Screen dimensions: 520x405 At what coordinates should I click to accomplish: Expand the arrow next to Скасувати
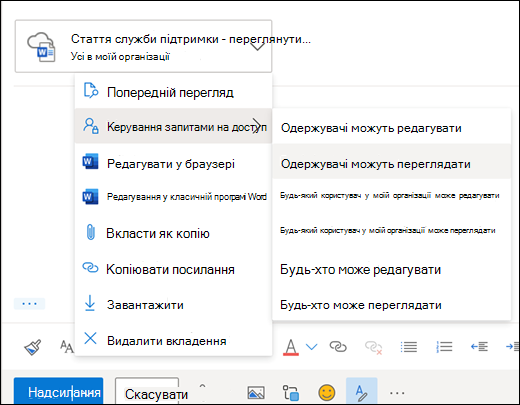click(x=202, y=386)
